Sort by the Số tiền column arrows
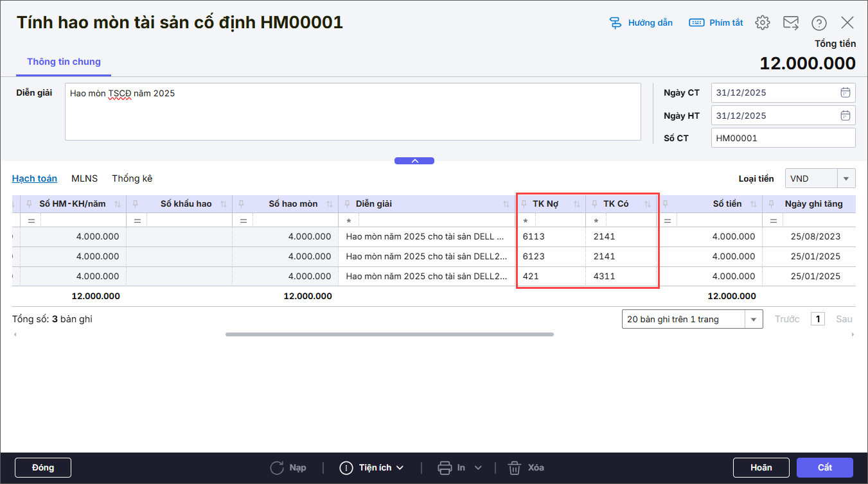Viewport: 868px width, 484px height. (753, 204)
